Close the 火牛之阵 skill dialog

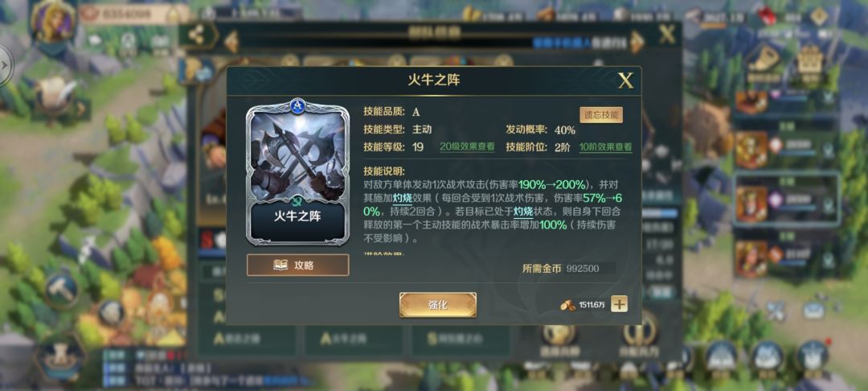(625, 81)
